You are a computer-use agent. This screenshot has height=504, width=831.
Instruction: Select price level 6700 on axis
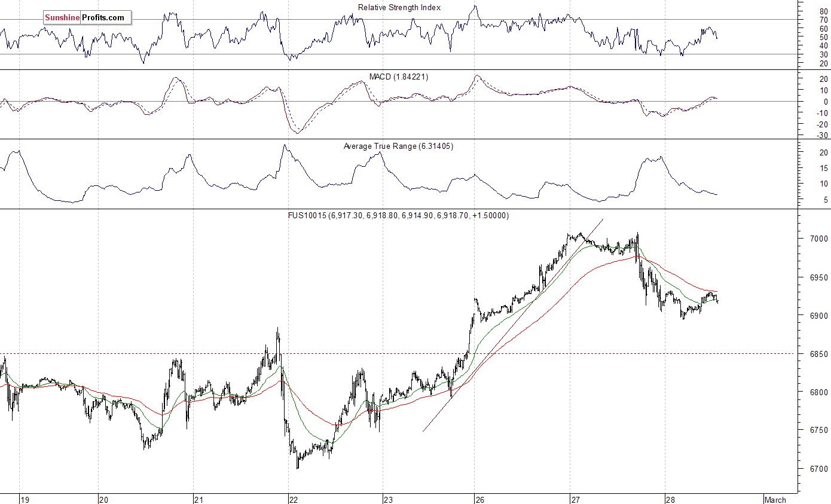pos(818,469)
